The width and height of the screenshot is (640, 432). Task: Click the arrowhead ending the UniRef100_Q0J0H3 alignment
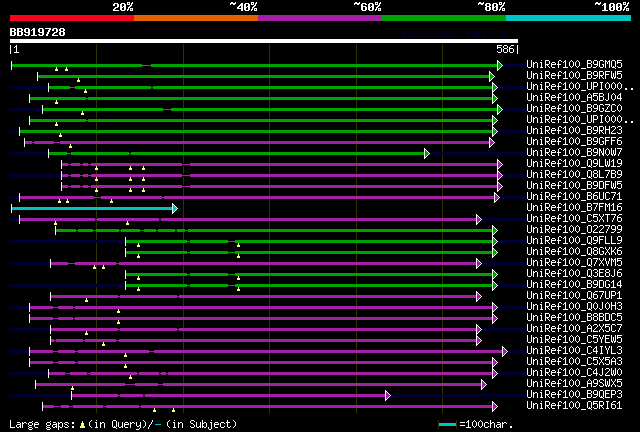[x=495, y=307]
